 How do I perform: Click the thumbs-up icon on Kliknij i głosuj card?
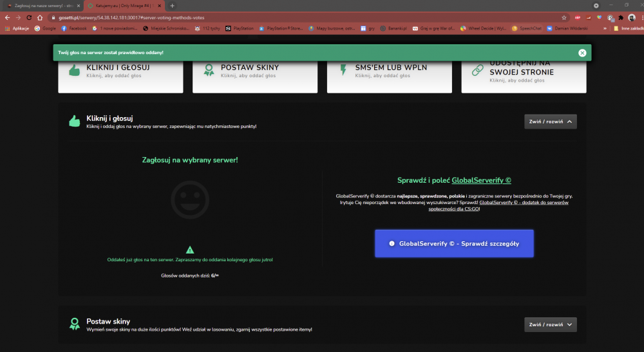tap(74, 71)
